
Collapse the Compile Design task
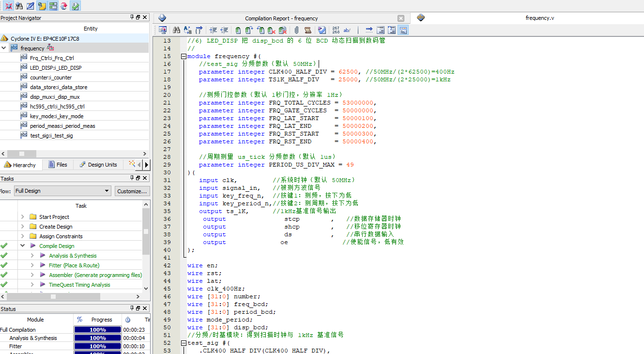click(x=22, y=246)
